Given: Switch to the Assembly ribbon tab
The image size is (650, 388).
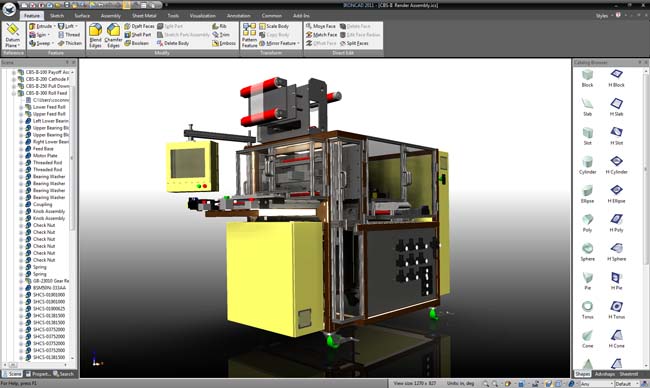Looking at the screenshot, I should 111,16.
